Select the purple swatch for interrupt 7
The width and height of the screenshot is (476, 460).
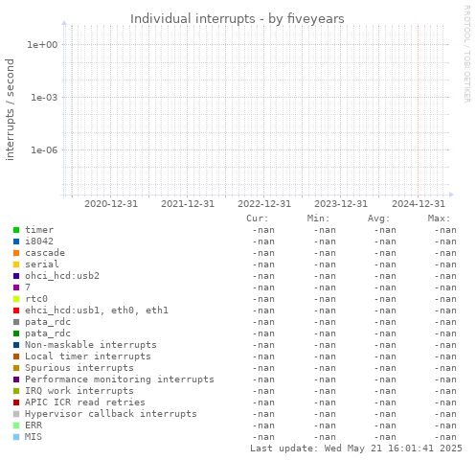coord(16,287)
